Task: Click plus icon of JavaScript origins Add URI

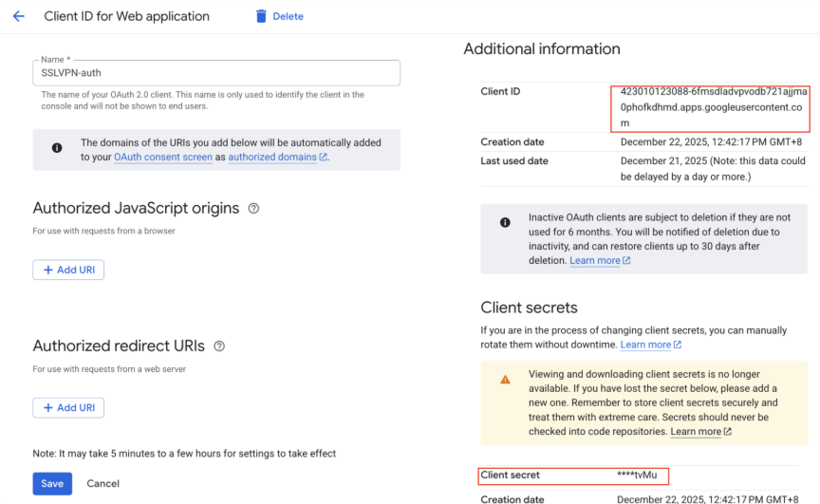Action: 48,270
